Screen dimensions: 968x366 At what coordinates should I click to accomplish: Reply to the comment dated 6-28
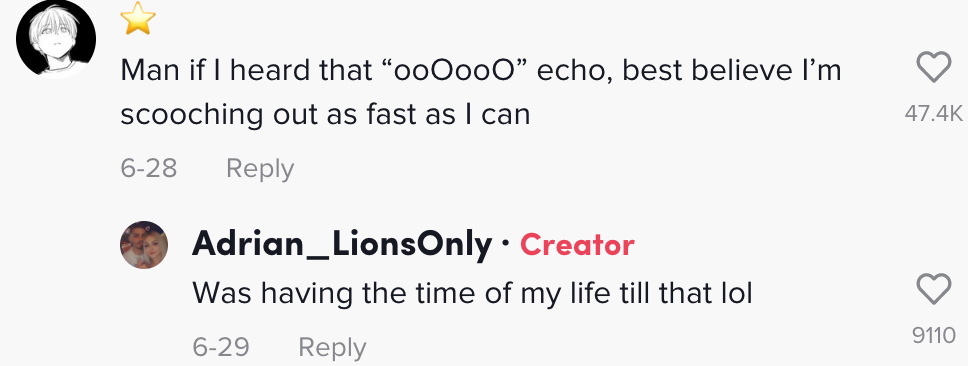260,168
